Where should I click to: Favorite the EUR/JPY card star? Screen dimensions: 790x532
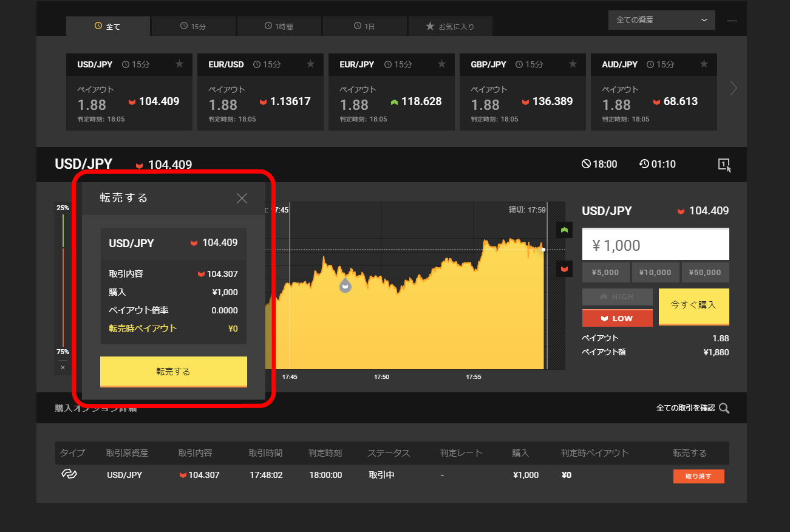pos(441,64)
